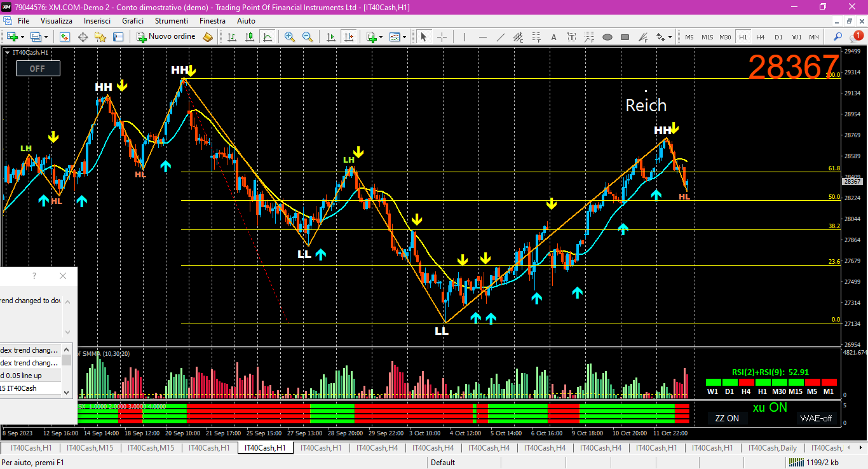Open the Market Watch window icon
This screenshot has height=469, width=868.
65,37
